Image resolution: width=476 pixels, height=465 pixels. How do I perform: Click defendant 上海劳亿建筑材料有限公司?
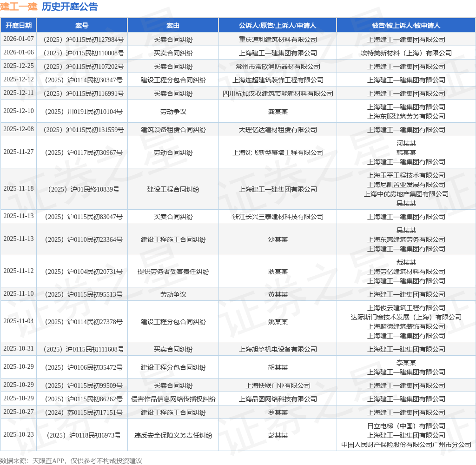(x=406, y=272)
